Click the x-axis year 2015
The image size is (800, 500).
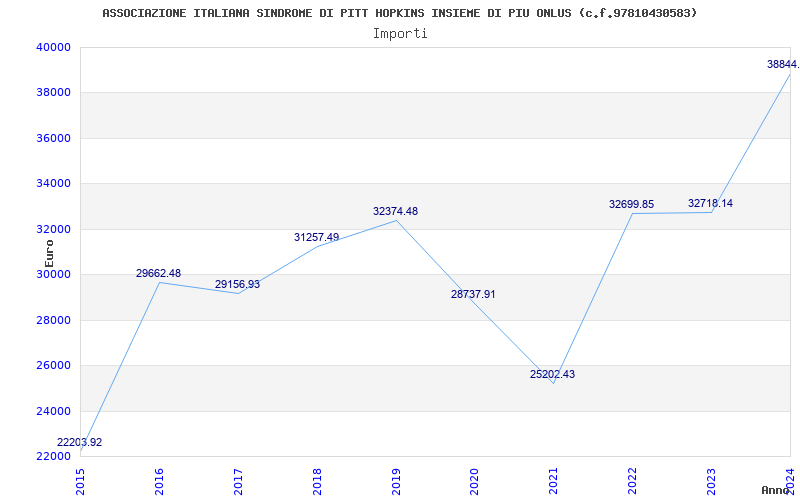[81, 482]
